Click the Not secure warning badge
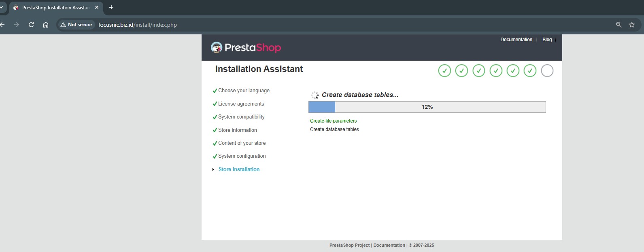644x252 pixels. pyautogui.click(x=76, y=25)
